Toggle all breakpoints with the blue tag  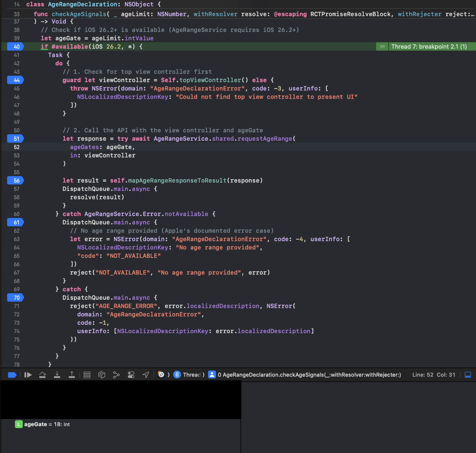12,375
